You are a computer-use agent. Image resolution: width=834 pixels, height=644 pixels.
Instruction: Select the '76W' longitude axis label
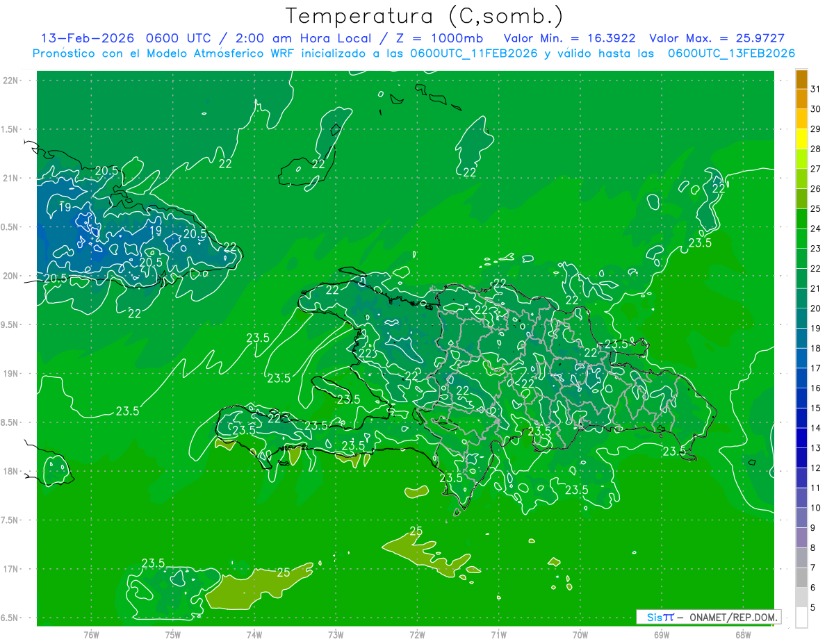91,634
